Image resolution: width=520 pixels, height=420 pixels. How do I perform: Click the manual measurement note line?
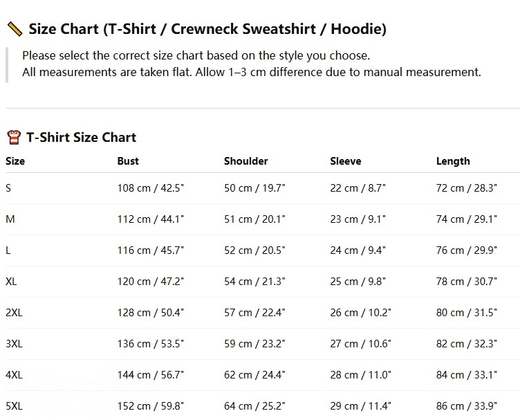(251, 72)
